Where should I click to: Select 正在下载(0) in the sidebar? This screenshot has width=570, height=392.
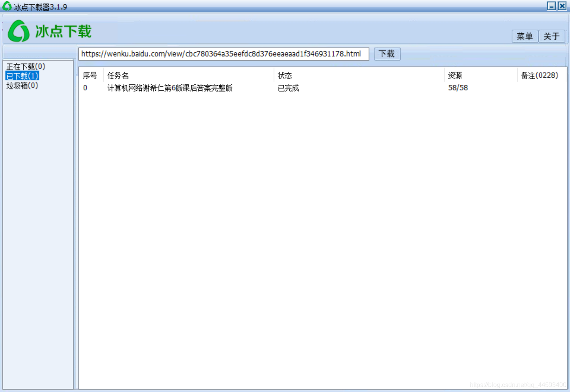pyautogui.click(x=26, y=67)
